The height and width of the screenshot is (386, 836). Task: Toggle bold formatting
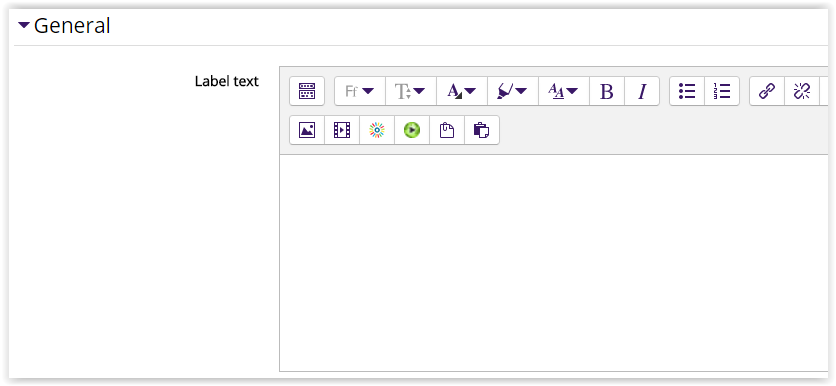click(607, 91)
